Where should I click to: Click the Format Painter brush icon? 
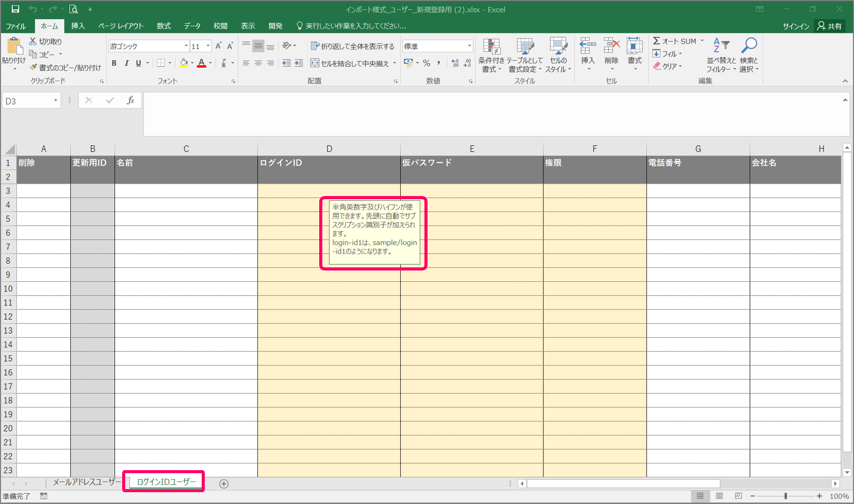coord(33,68)
